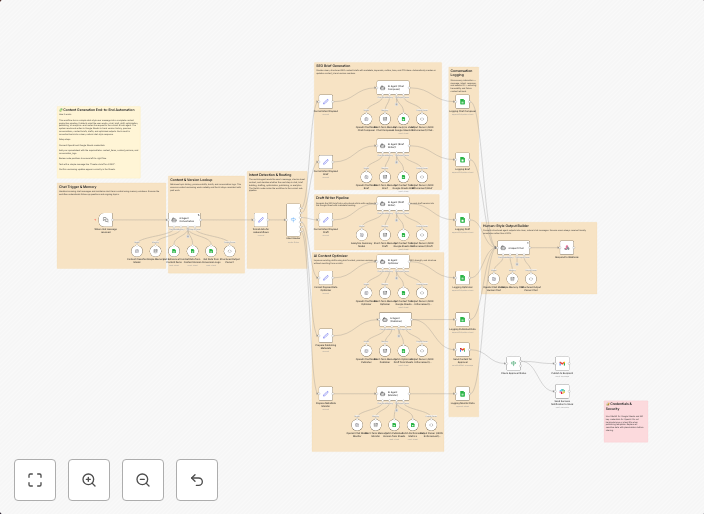The height and width of the screenshot is (514, 704).
Task: Select the Slack notification node
Action: pyautogui.click(x=563, y=391)
